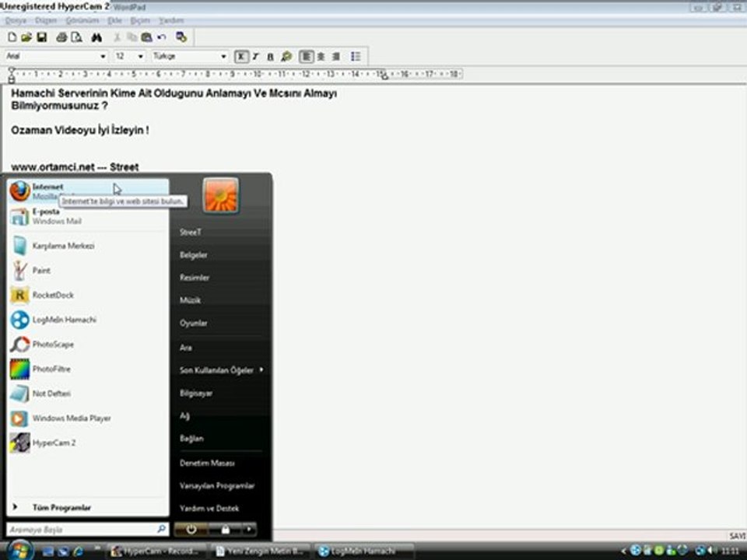Create a new WordPad document icon
Screen dimensions: 747x560
tap(12, 37)
